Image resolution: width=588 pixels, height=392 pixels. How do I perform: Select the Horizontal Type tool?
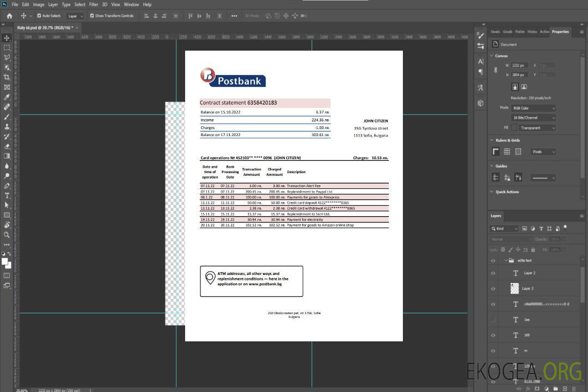point(7,195)
